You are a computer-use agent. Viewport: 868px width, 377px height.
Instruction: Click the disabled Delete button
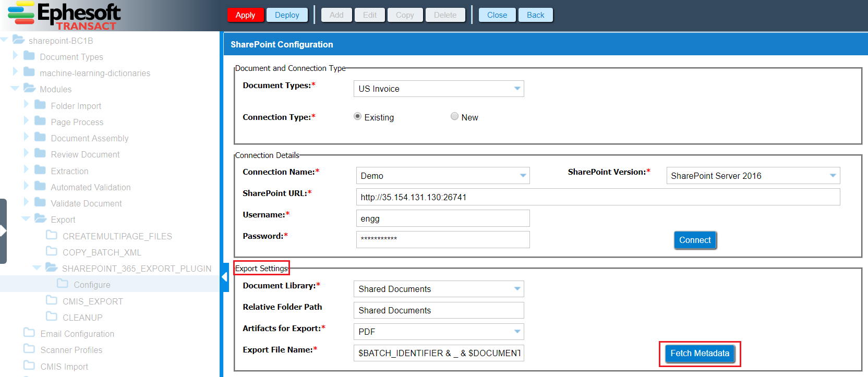[445, 15]
